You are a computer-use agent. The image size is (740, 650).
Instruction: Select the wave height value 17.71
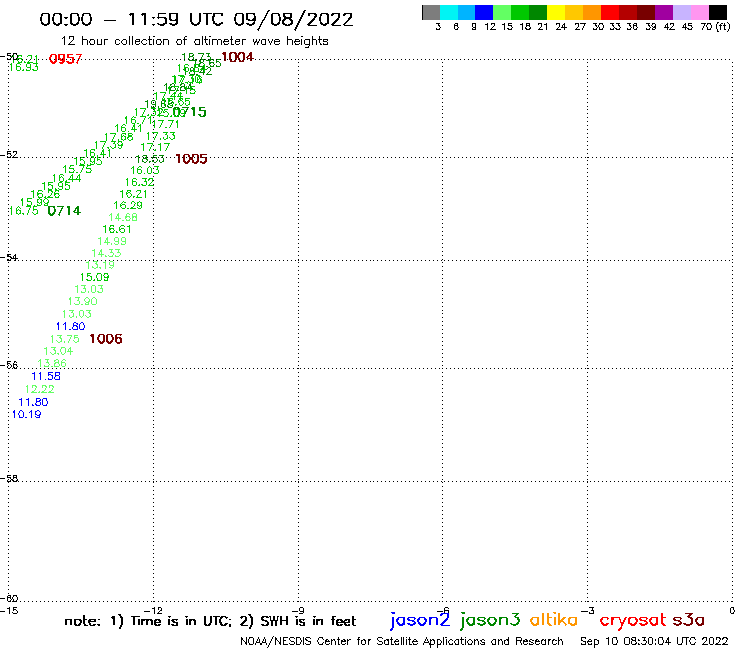point(166,125)
